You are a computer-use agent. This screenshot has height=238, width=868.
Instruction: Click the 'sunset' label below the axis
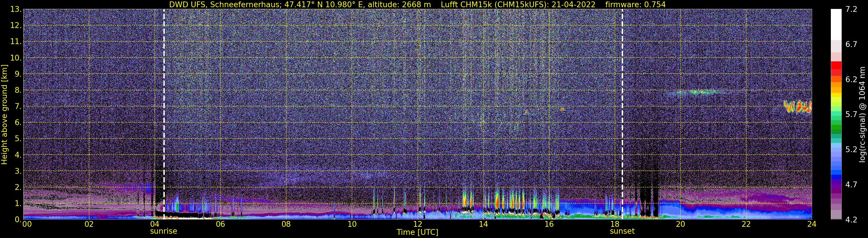pos(622,231)
